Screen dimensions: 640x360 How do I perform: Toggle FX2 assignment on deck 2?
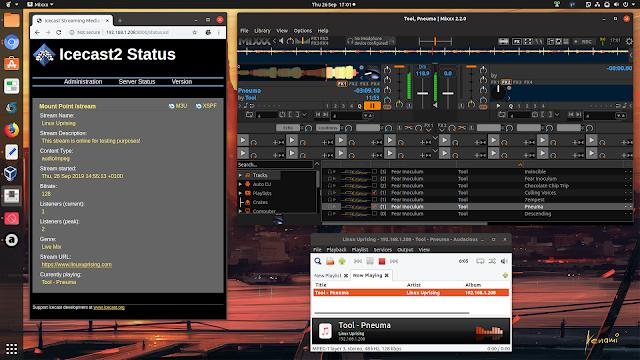pyautogui.click(x=506, y=82)
